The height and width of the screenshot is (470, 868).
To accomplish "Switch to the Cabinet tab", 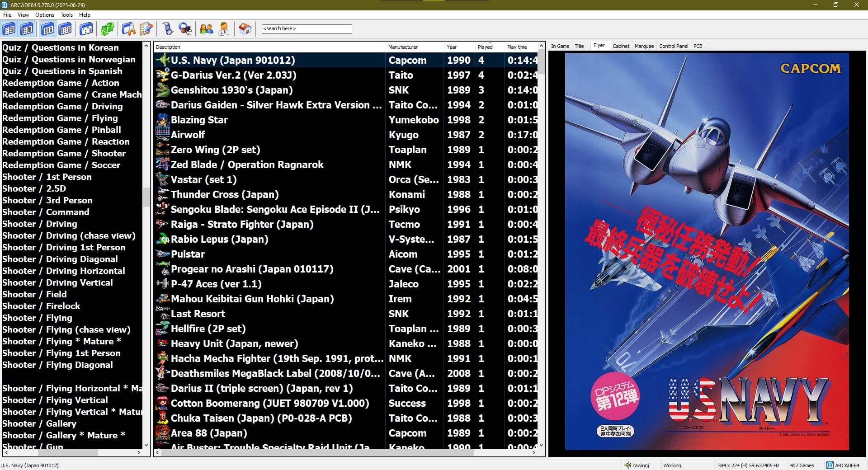I will [x=621, y=46].
